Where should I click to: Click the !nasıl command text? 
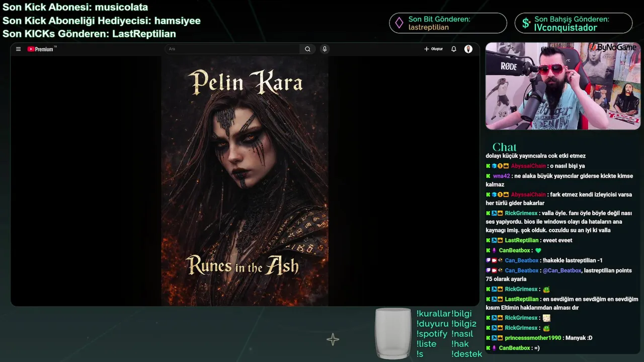[x=462, y=334]
